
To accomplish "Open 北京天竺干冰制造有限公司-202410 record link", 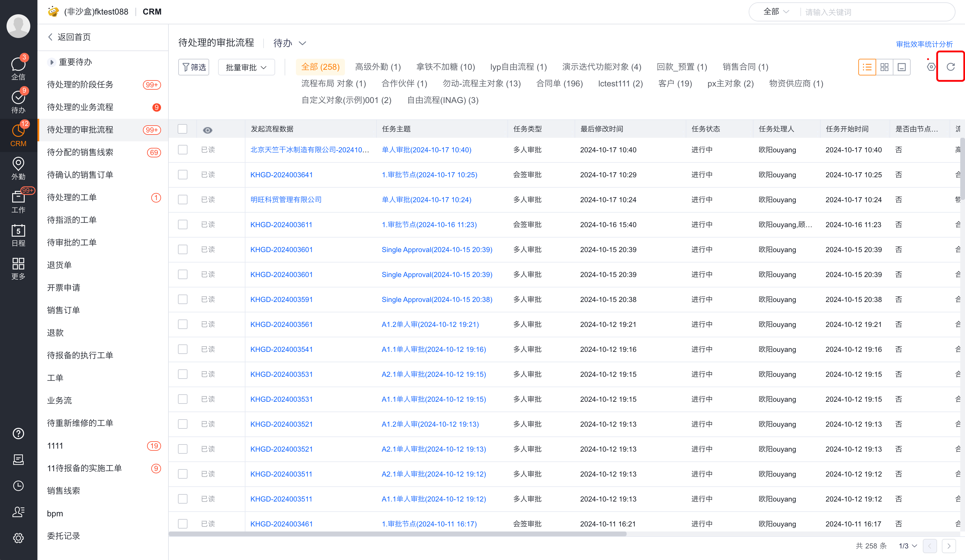I will (309, 150).
